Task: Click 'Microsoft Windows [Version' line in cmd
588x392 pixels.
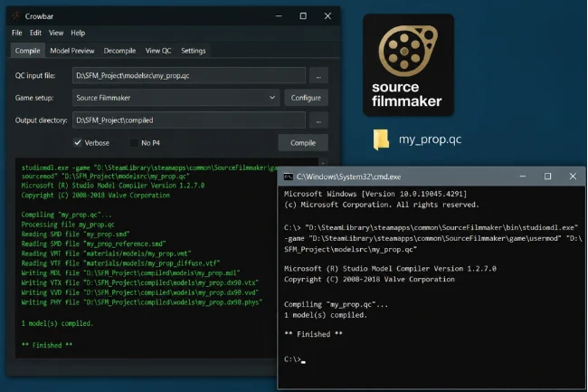Action: 375,194
